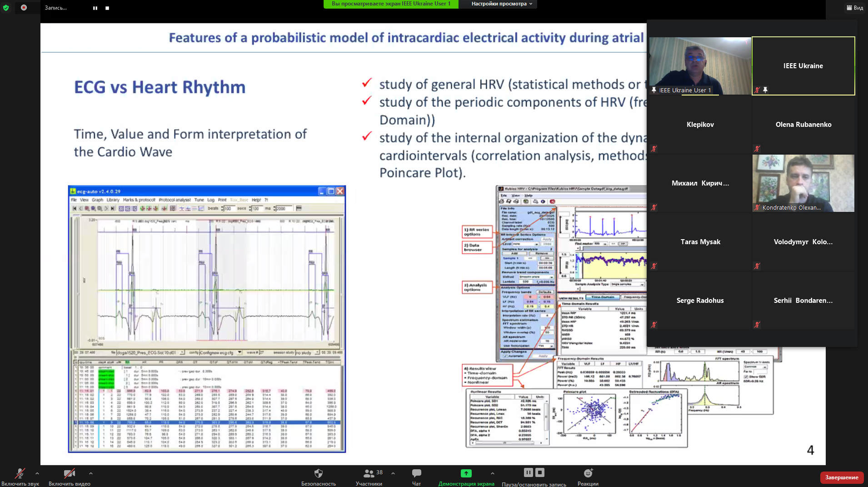This screenshot has width=868, height=487.
Task: Click muted mic icon on Kondratenko tile
Action: (x=757, y=207)
